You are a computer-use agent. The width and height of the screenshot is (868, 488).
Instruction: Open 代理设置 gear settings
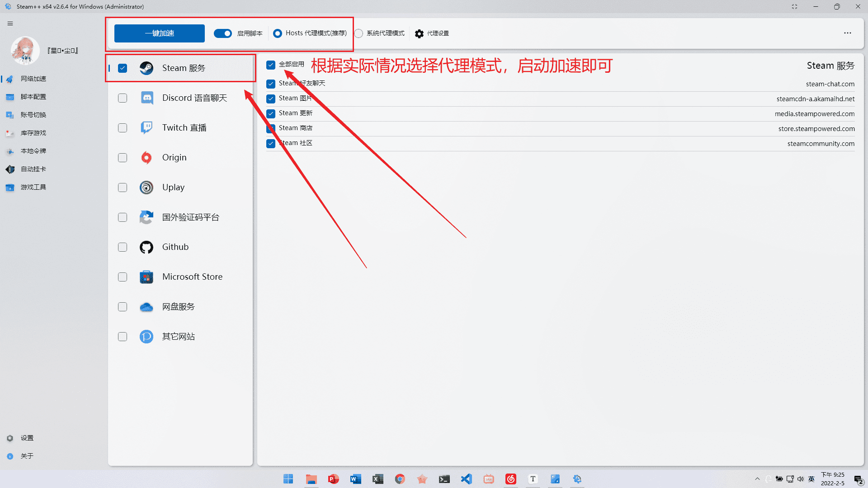click(x=432, y=33)
